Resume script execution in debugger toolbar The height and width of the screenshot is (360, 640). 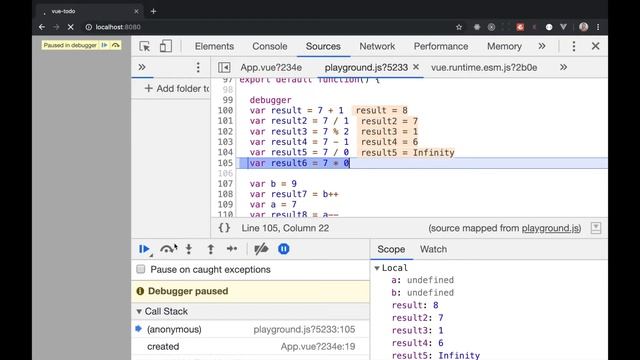(x=144, y=249)
